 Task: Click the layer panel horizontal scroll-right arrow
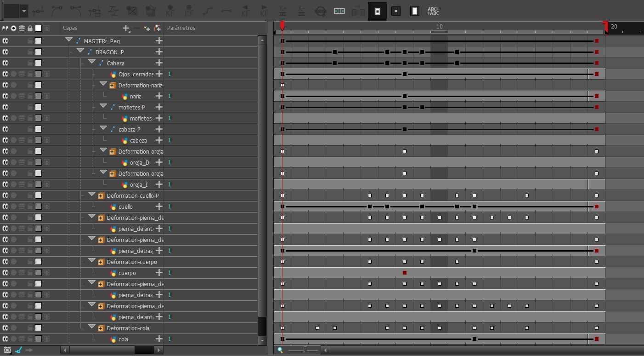tap(159, 350)
